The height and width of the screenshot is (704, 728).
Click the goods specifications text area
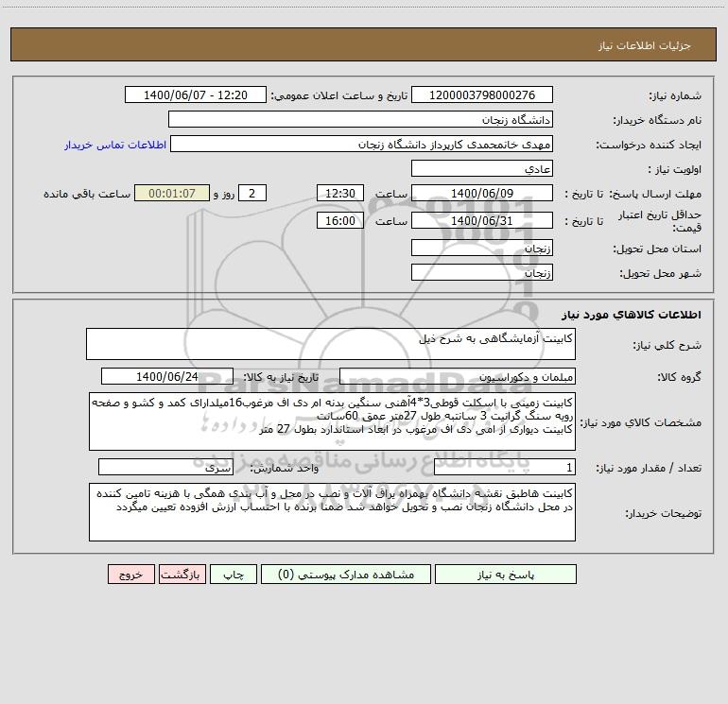(332, 421)
